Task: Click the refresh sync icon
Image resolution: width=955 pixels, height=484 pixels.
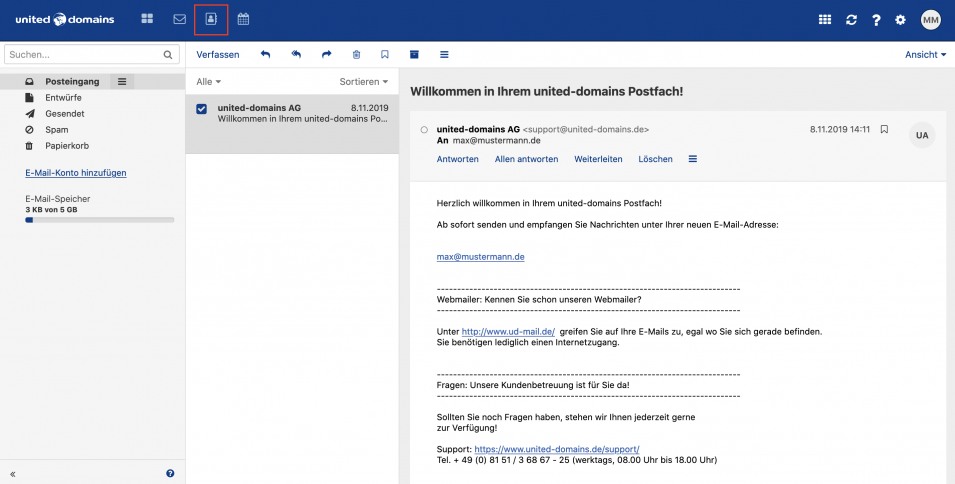Action: click(x=851, y=20)
